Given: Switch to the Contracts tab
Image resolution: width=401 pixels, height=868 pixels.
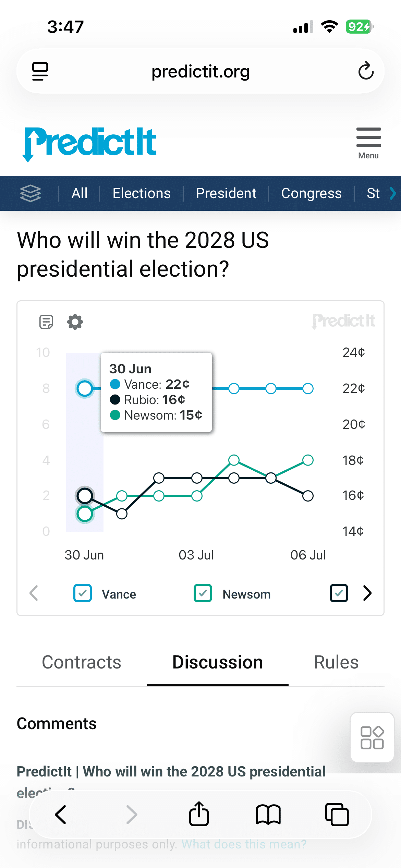Looking at the screenshot, I should point(82,662).
